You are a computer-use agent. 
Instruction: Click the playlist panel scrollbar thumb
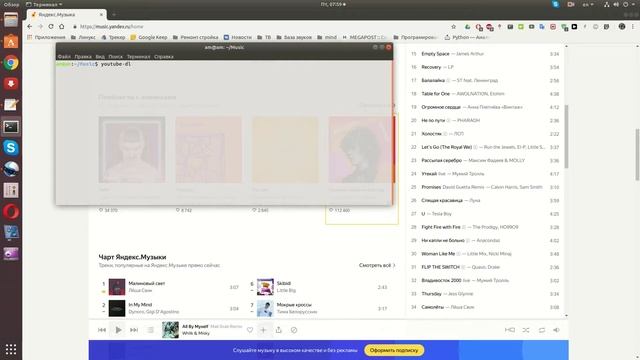(566, 136)
